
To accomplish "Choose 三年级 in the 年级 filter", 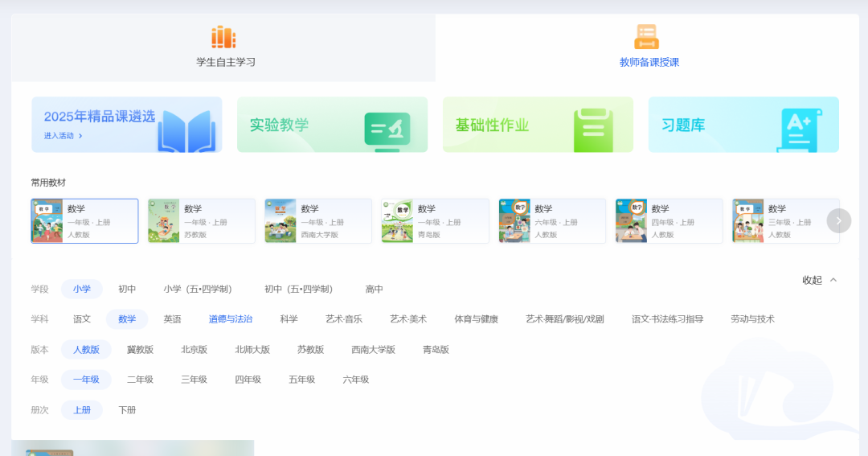I will coord(194,380).
